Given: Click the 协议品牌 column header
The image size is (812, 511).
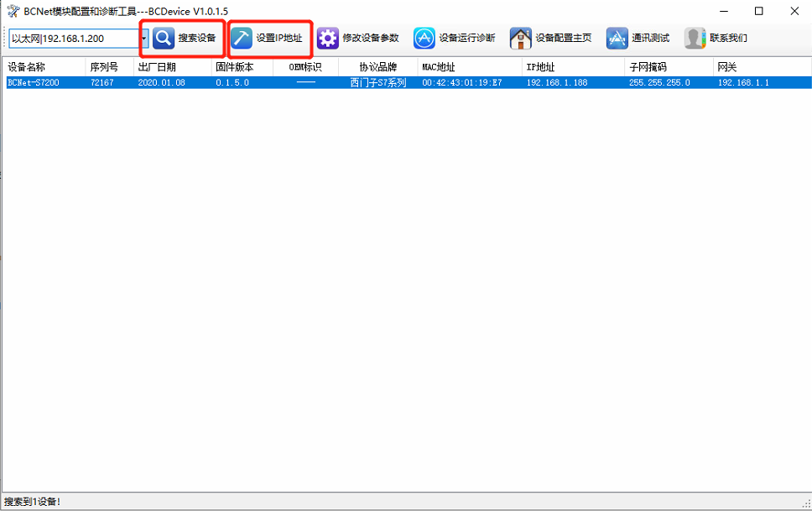Looking at the screenshot, I should [378, 67].
